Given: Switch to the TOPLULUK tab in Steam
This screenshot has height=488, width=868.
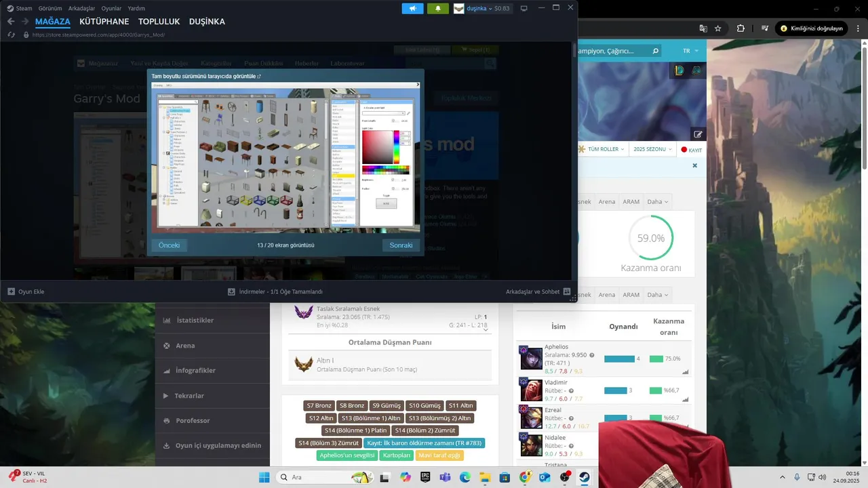Looking at the screenshot, I should (x=159, y=22).
